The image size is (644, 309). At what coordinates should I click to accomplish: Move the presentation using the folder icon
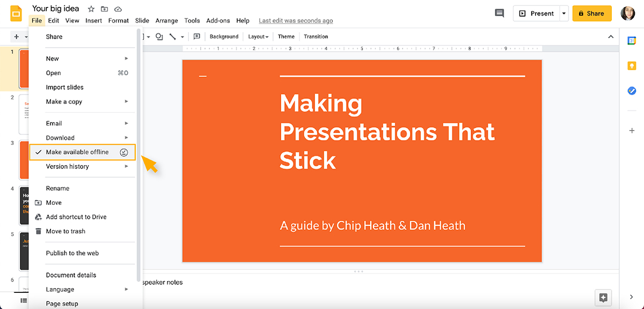[x=104, y=9]
